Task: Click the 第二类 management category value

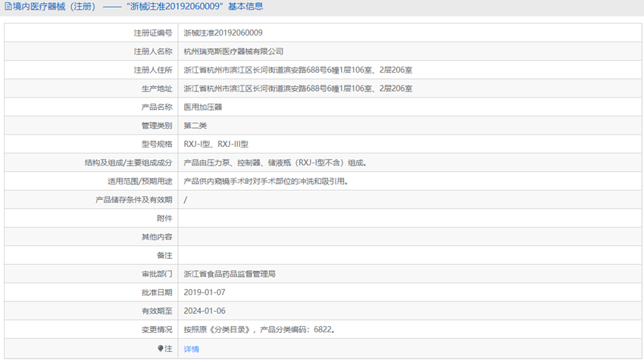Action: (195, 126)
